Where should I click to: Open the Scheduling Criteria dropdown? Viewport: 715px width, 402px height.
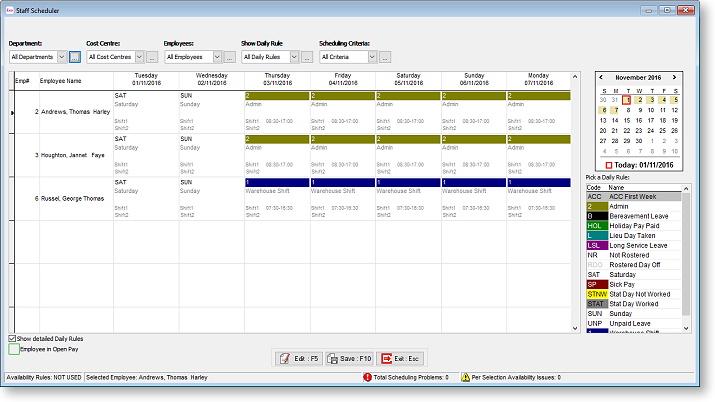(371, 57)
